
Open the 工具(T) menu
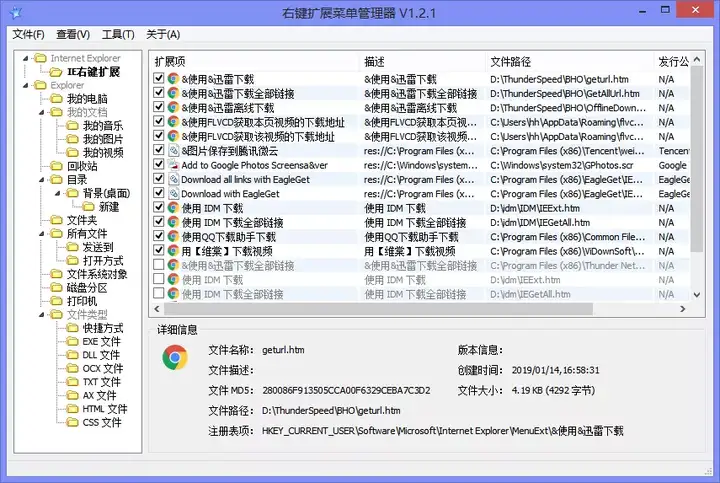pos(118,34)
